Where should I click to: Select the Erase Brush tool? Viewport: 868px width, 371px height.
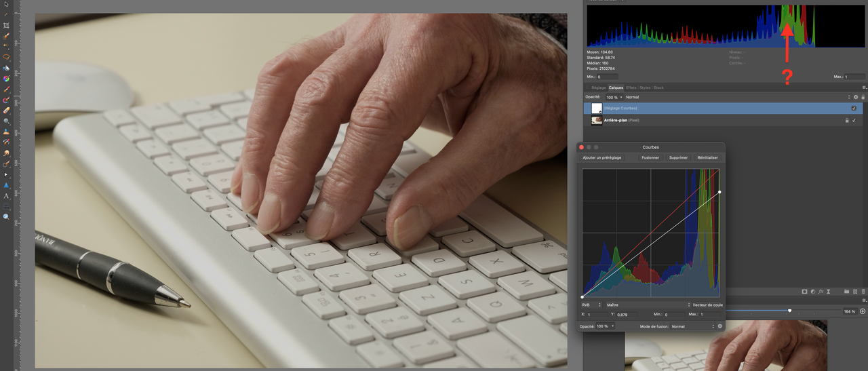click(x=7, y=110)
